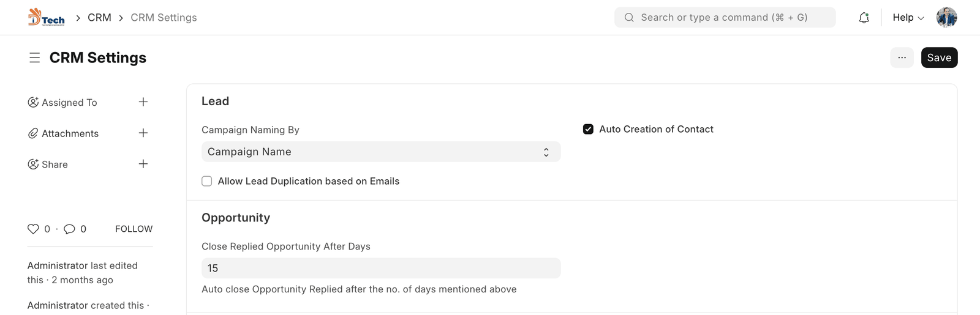
Task: Click the plus icon next to Assigned To
Action: point(143,102)
